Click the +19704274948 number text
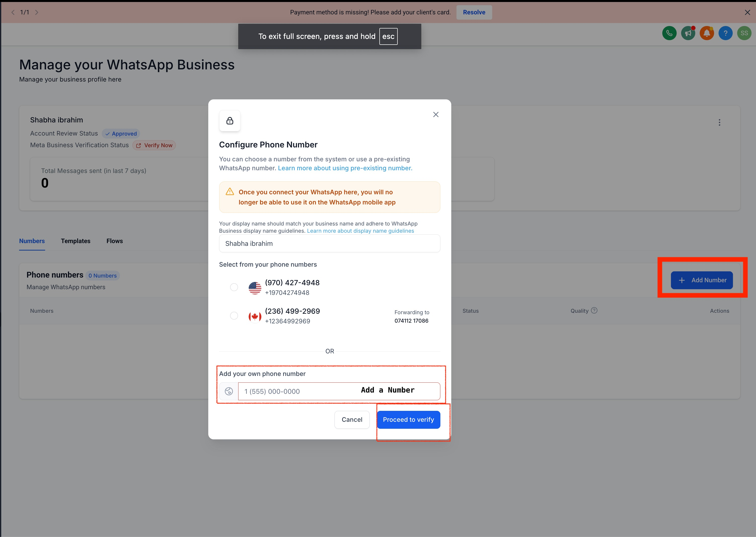The width and height of the screenshot is (756, 537). pyautogui.click(x=287, y=293)
